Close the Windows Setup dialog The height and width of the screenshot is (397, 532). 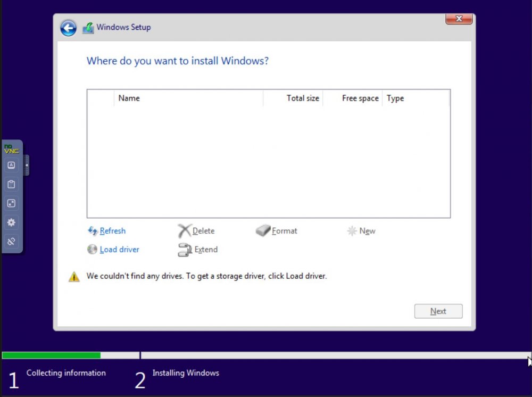pyautogui.click(x=459, y=19)
